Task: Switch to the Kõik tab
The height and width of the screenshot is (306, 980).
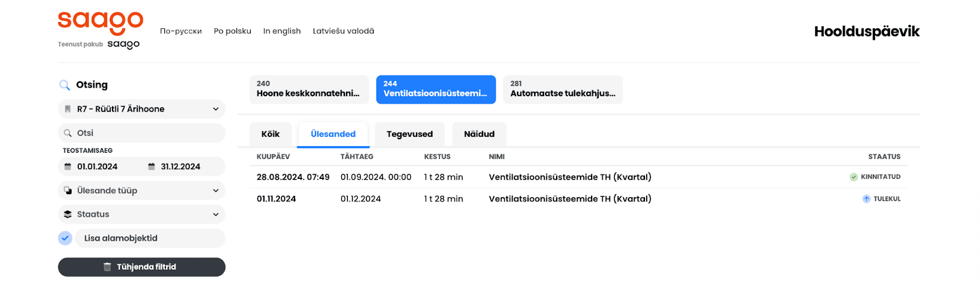Action: 270,134
